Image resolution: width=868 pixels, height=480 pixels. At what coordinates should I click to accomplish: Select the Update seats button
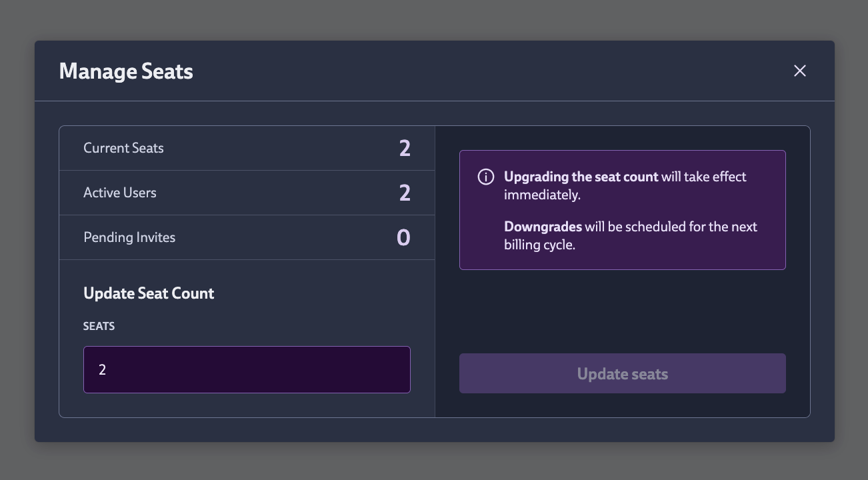click(x=622, y=373)
